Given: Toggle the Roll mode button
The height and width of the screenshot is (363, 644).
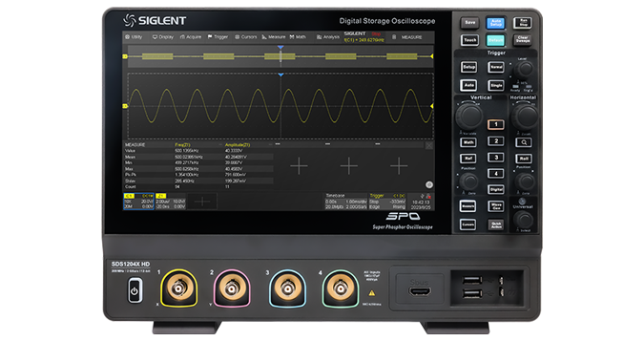Looking at the screenshot, I should coord(524,159).
